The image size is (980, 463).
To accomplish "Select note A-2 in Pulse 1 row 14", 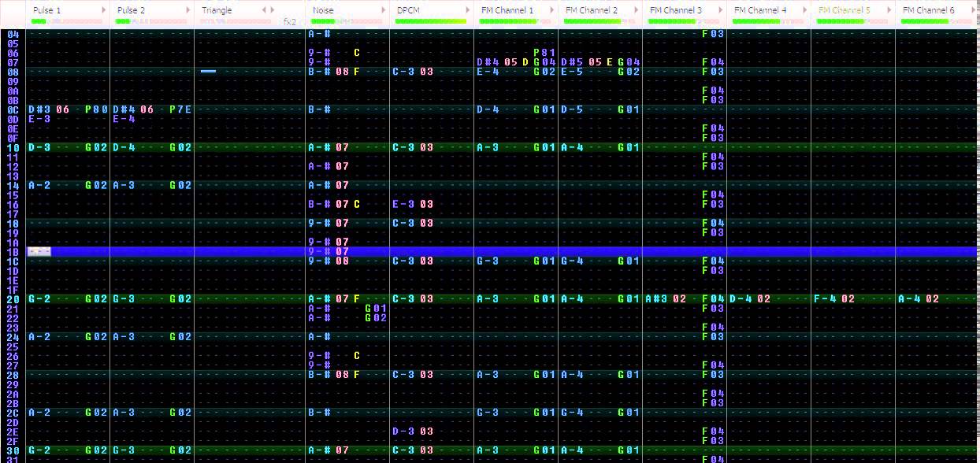I will click(39, 185).
